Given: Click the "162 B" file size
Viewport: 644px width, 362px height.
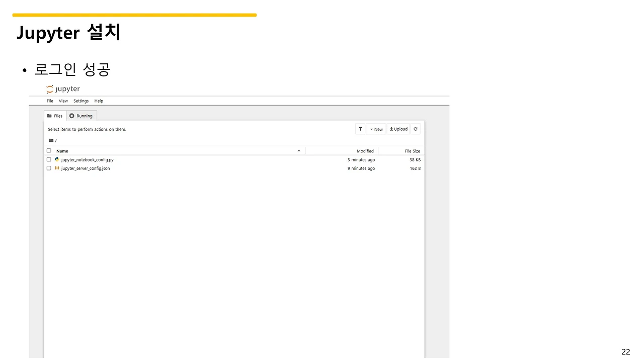Looking at the screenshot, I should pyautogui.click(x=415, y=168).
